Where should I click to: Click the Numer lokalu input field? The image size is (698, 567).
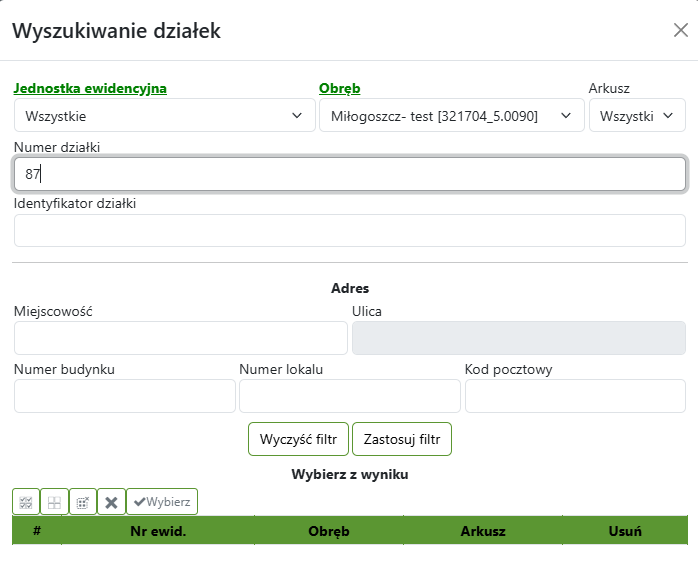click(x=349, y=396)
